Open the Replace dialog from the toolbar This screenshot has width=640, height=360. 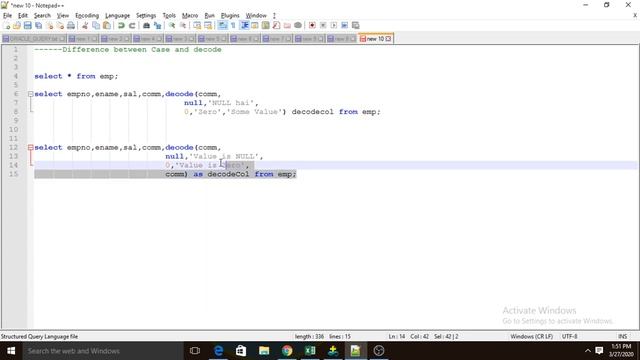(157, 25)
